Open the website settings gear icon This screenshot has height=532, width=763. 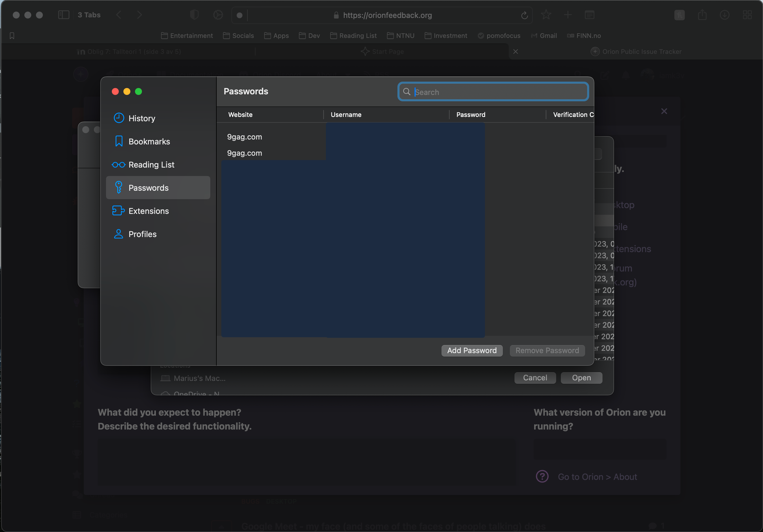click(x=218, y=15)
